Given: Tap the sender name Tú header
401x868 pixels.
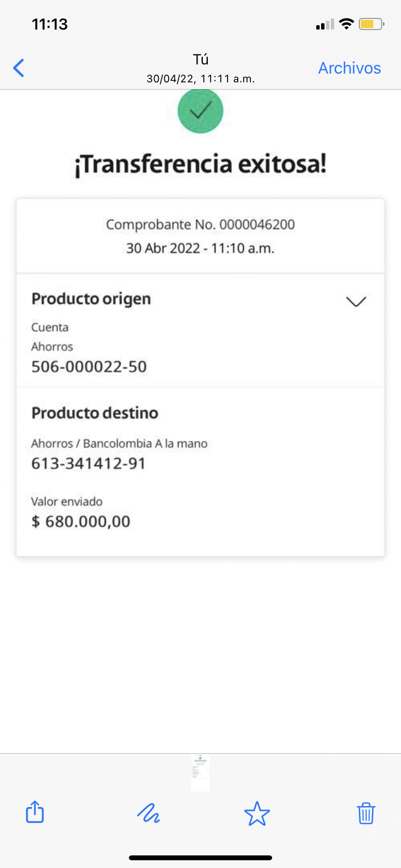Looking at the screenshot, I should click(x=200, y=60).
